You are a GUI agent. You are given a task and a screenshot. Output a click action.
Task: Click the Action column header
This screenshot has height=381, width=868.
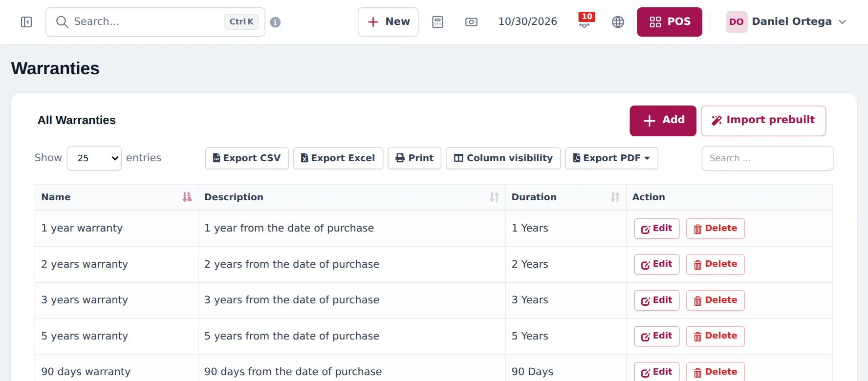click(729, 197)
